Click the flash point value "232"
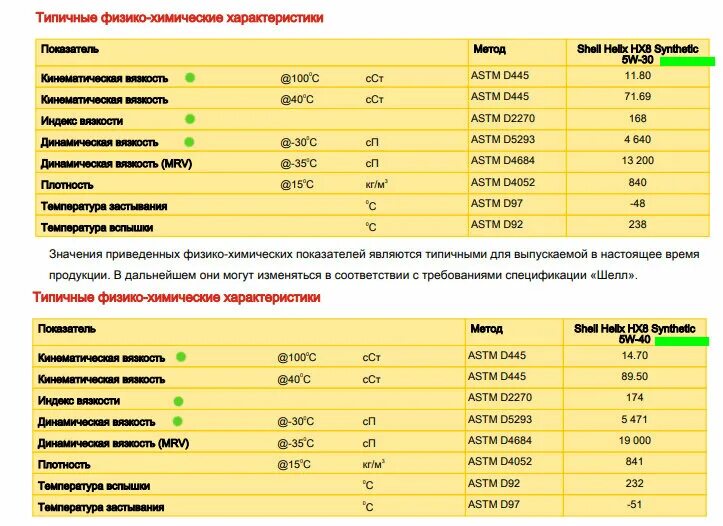 (634, 484)
